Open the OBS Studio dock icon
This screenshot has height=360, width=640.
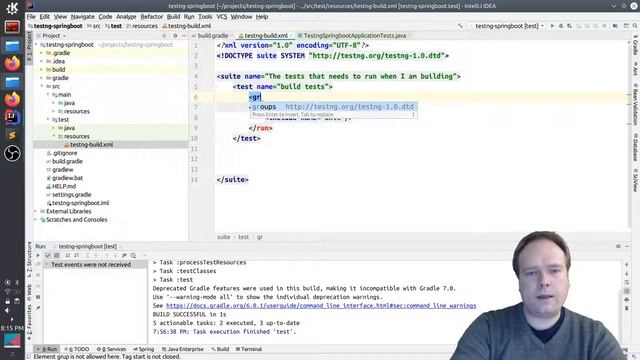click(x=12, y=153)
